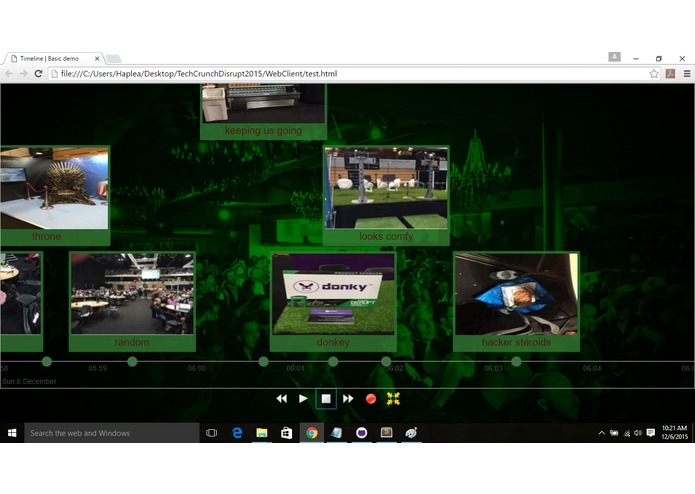Open the paint palette app in taskbar
Screen dimensions: 695x494
[x=411, y=433]
